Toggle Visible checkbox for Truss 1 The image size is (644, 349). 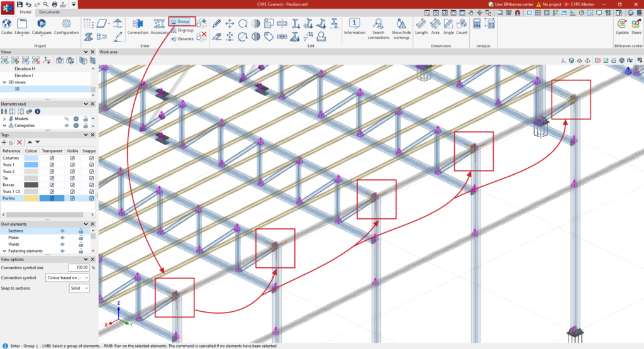(x=72, y=165)
